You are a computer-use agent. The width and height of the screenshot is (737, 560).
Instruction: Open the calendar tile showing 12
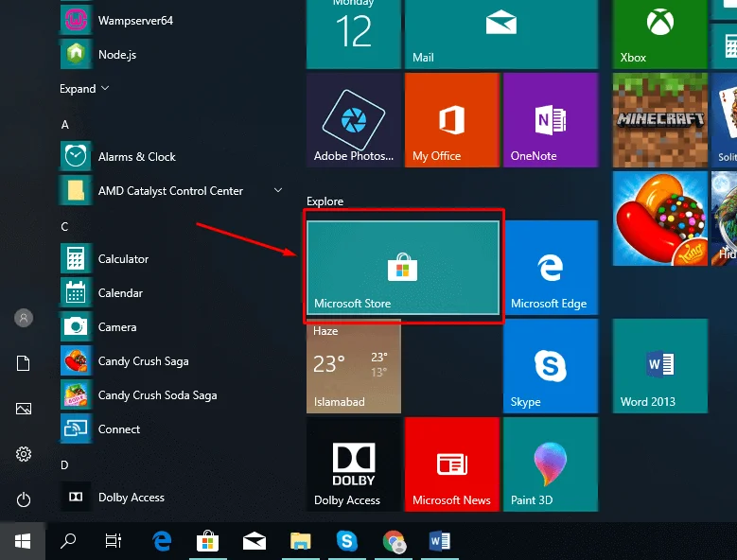tap(354, 34)
